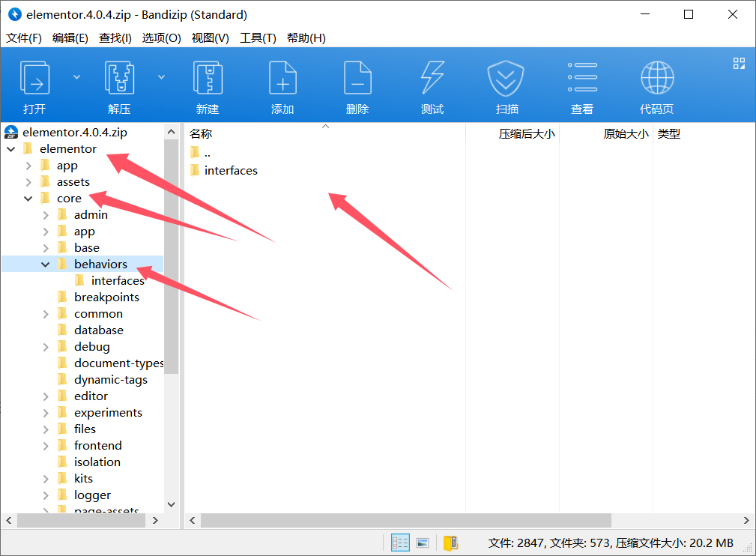
Task: Open the 查找(I) menu
Action: tap(115, 38)
